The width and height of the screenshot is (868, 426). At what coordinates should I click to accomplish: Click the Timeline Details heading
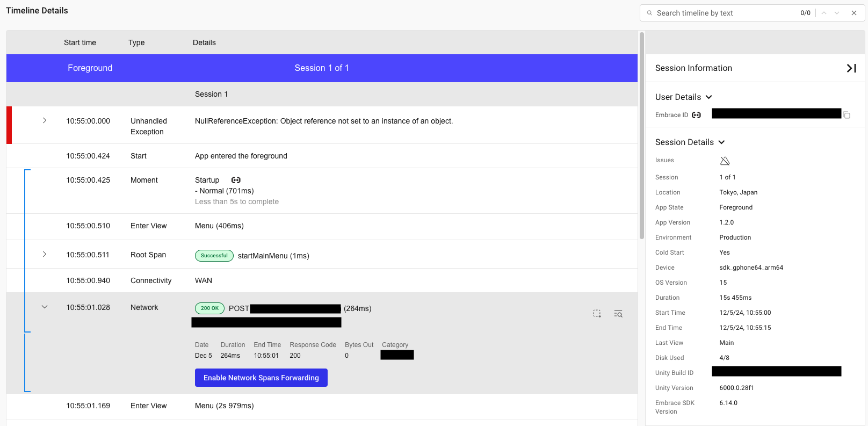point(37,10)
